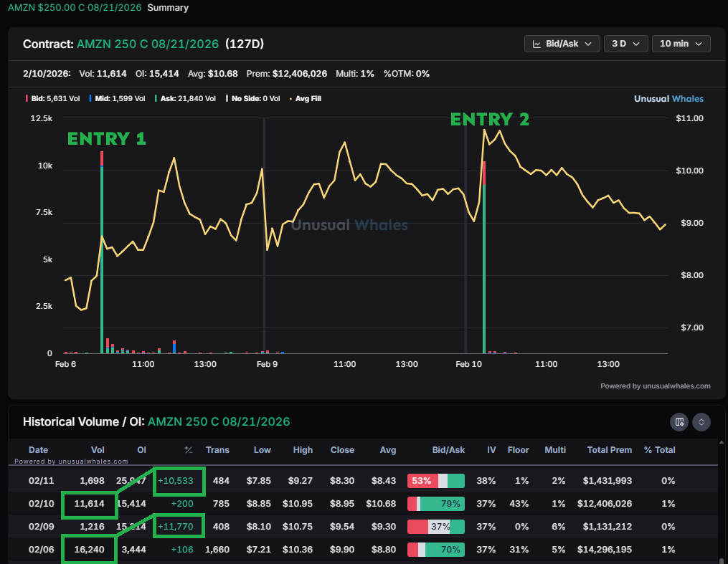
Task: Click the 79% Bid/Ask bar for 02/10
Action: point(436,504)
